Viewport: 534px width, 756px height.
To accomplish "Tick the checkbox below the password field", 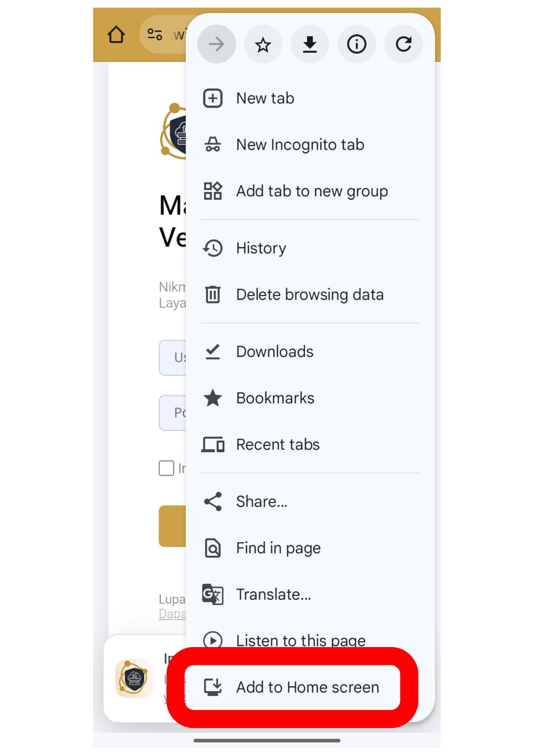I will (166, 468).
